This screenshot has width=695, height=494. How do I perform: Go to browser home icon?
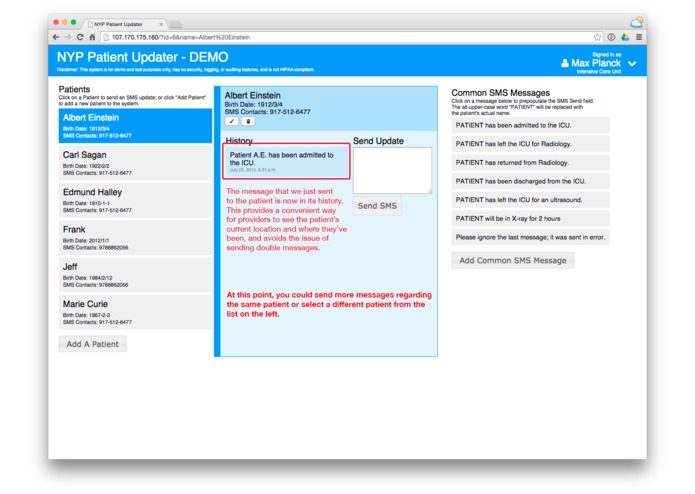92,37
